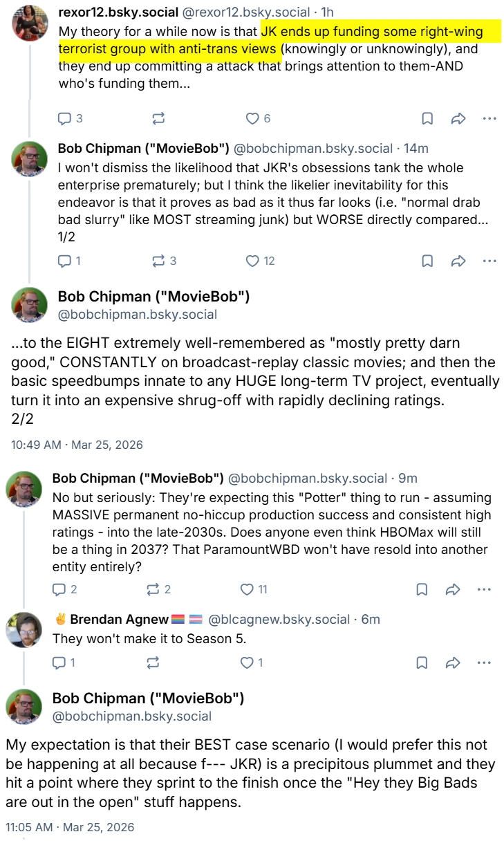View rexor12's profile avatar
This screenshot has height=843, width=504.
[x=30, y=24]
